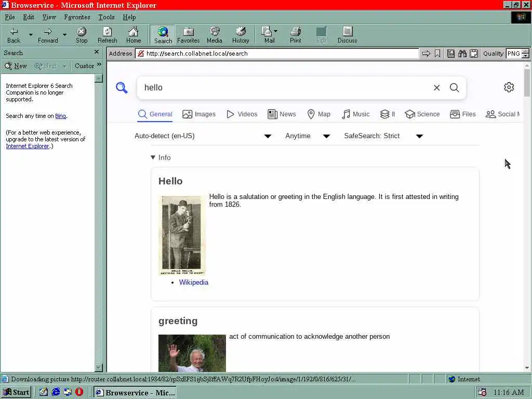Screen dimensions: 532x399
Task: Switch to the News search tab
Action: point(282,114)
